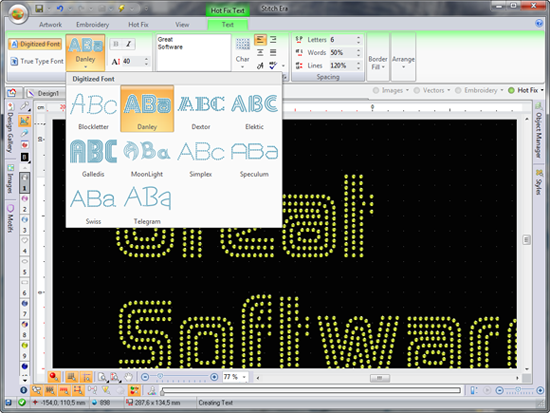Click the zoom page icon in bottom toolbar
550x413 pixels.
point(102,377)
